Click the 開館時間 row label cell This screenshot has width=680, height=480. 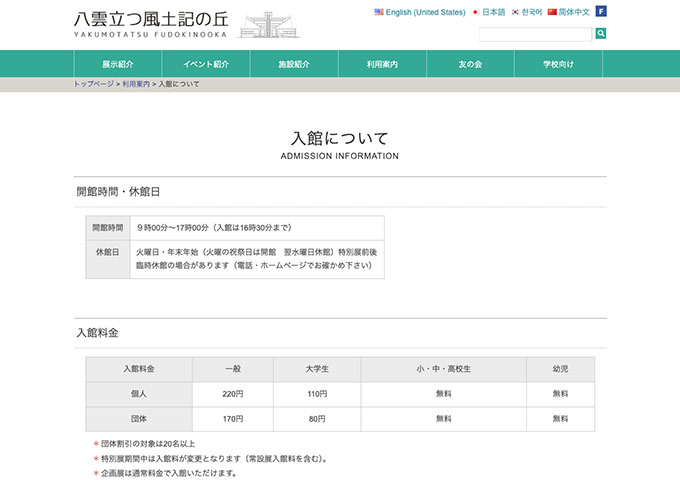click(x=108, y=228)
